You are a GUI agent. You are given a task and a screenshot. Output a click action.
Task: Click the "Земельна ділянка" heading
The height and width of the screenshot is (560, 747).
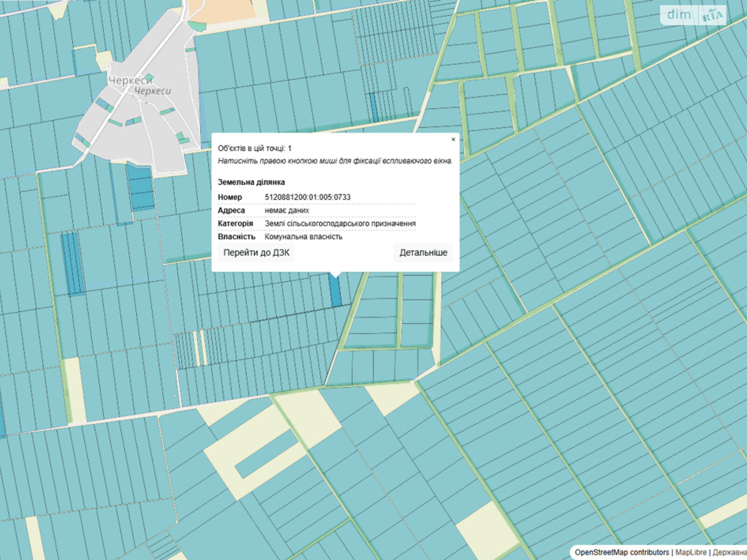pyautogui.click(x=251, y=182)
